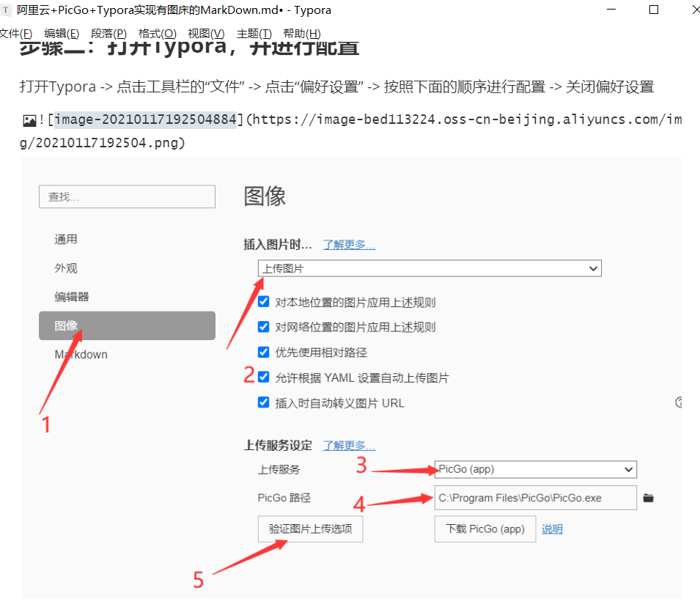Click the 说明 link

(552, 529)
